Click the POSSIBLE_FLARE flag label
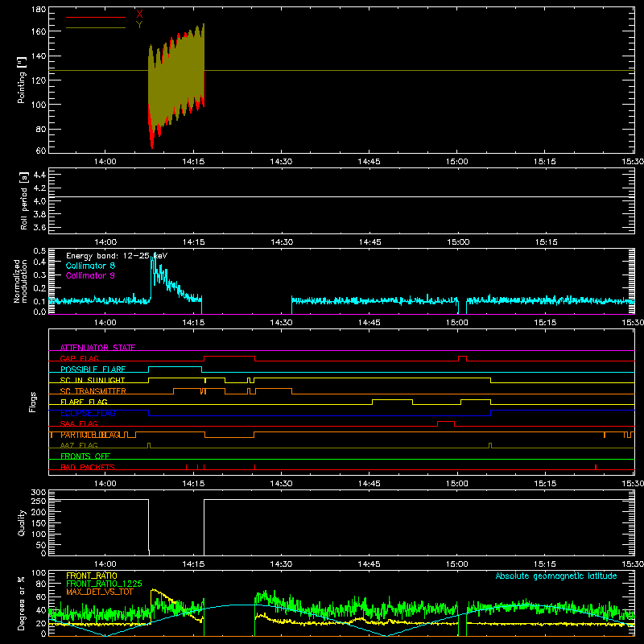 [x=93, y=369]
